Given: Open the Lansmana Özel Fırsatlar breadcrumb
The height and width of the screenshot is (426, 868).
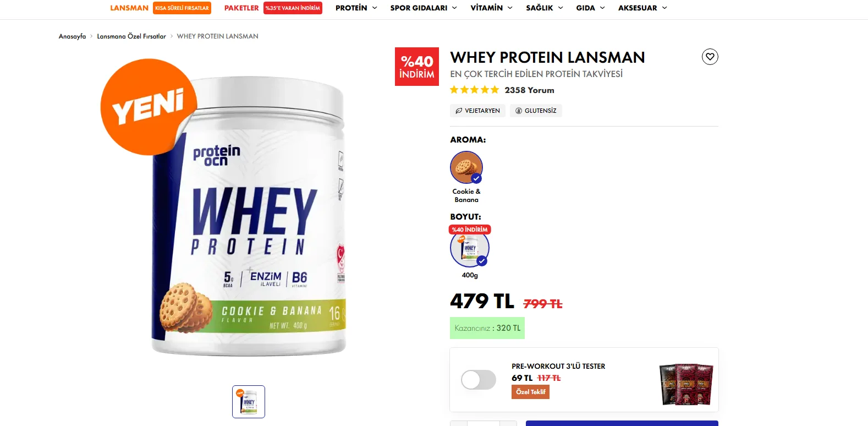Looking at the screenshot, I should click(131, 36).
